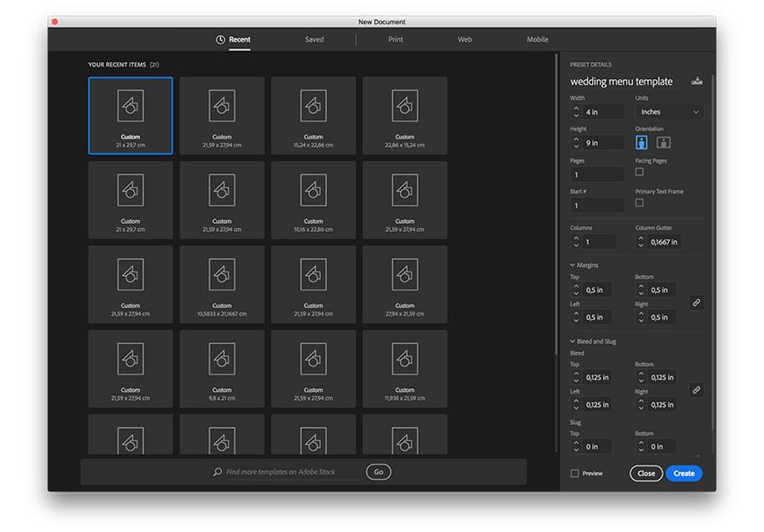Screen dimensions: 764x532
Task: Select the Custom 15,24 x 22,86 cm preset
Action: (314, 115)
